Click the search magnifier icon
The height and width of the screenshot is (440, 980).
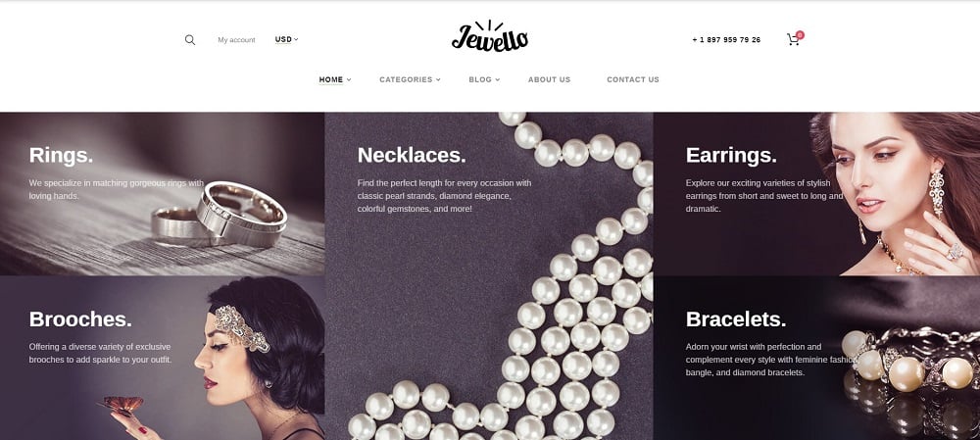[190, 40]
